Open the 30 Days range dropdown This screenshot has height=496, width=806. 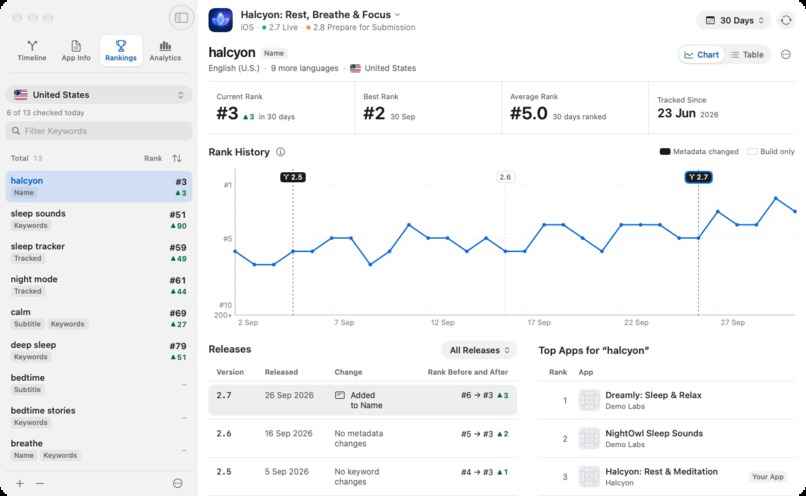[734, 20]
